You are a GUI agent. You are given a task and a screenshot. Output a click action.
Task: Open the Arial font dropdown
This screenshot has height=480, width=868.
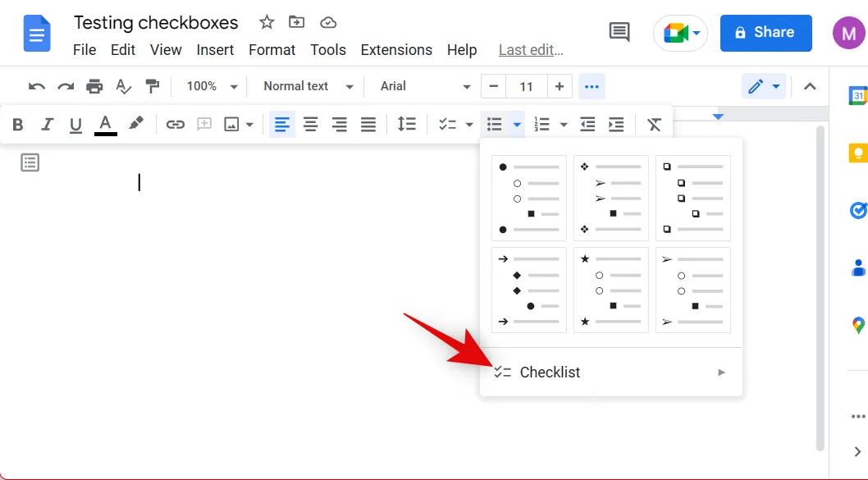[425, 86]
